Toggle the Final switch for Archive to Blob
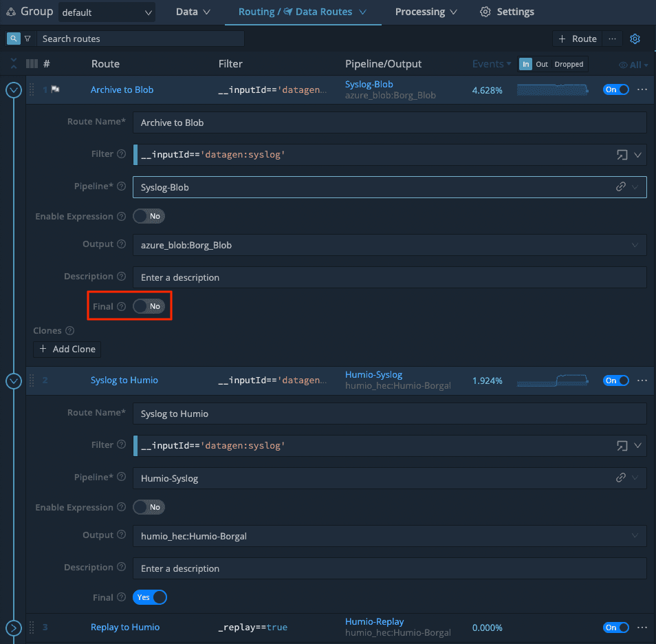Viewport: 656px width, 644px height. coord(149,306)
